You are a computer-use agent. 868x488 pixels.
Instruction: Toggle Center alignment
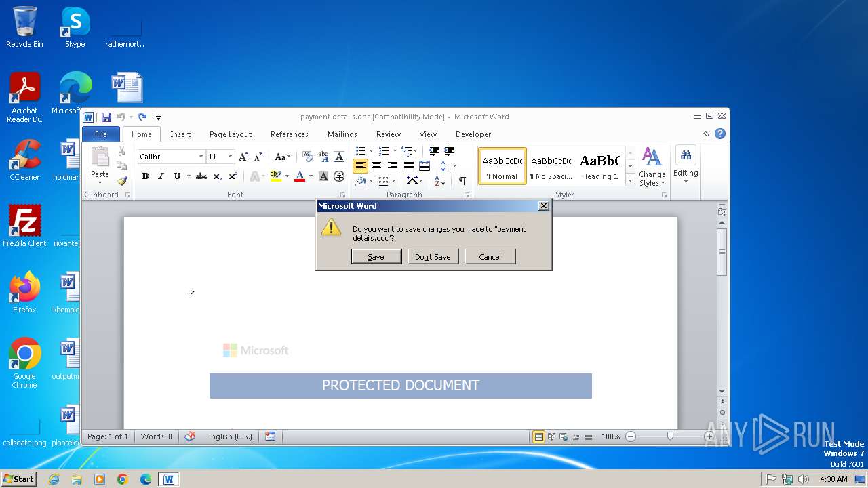[376, 165]
